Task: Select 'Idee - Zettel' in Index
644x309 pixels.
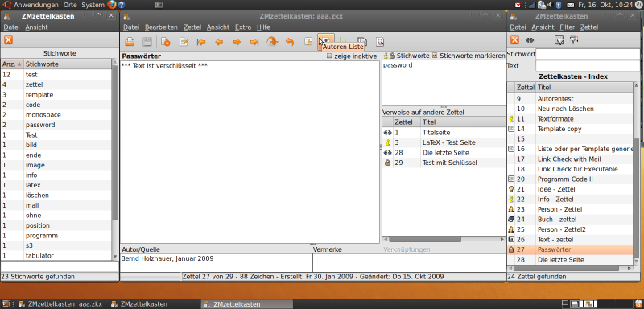Action: [570, 189]
